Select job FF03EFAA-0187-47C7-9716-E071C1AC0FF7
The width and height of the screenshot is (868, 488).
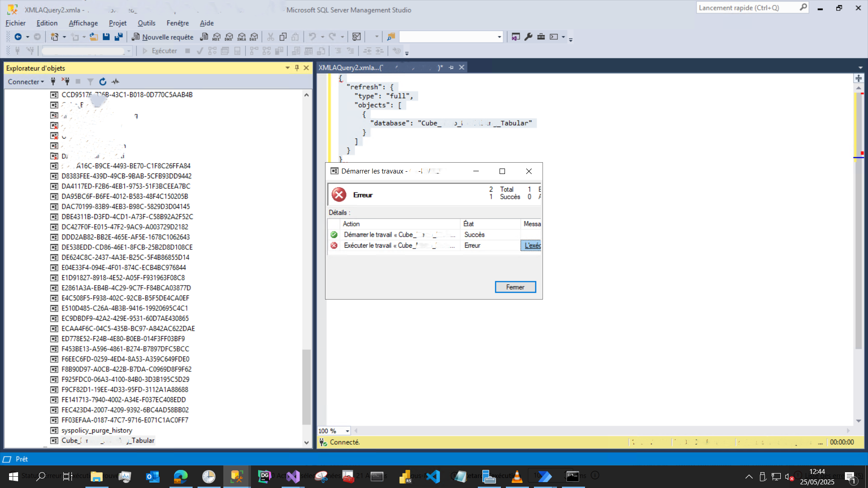coord(125,420)
